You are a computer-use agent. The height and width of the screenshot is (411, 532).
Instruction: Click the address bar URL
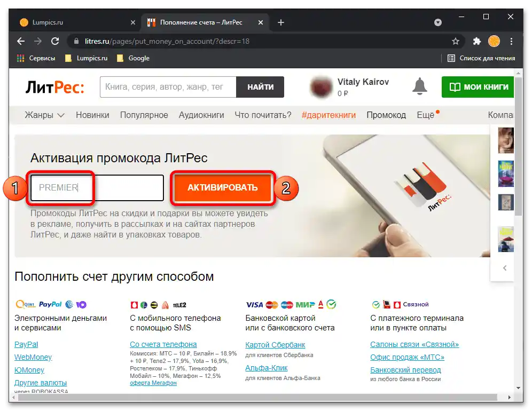(167, 42)
